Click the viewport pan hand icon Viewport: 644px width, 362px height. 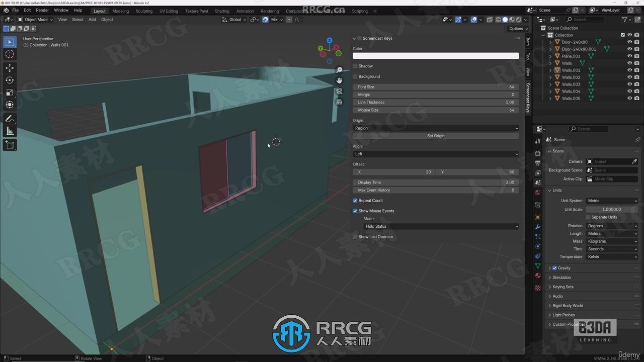339,80
